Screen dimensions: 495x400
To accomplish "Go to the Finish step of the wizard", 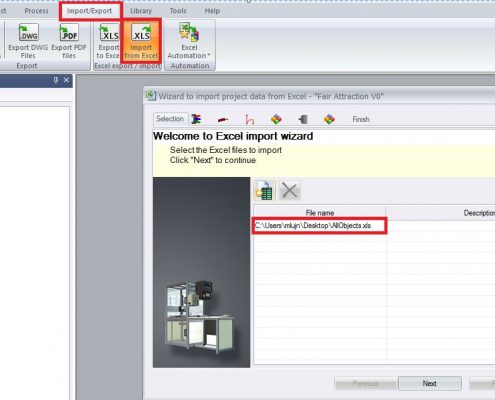I will (x=361, y=119).
